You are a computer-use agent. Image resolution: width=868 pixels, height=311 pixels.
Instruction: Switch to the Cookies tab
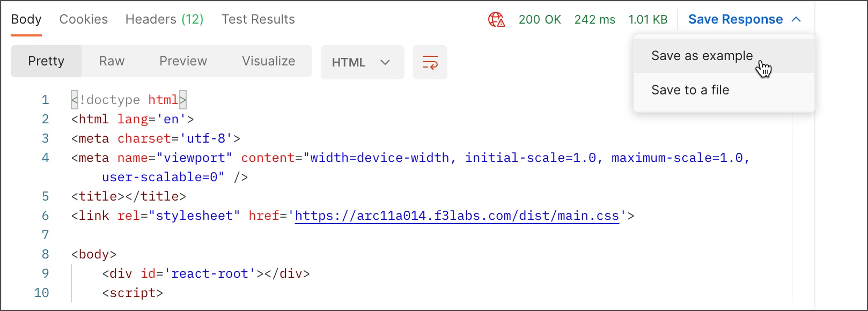84,19
